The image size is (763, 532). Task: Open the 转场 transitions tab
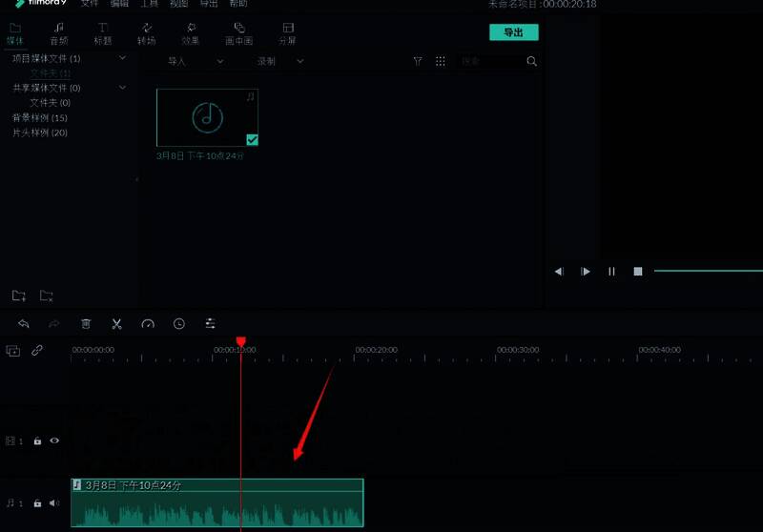point(146,34)
